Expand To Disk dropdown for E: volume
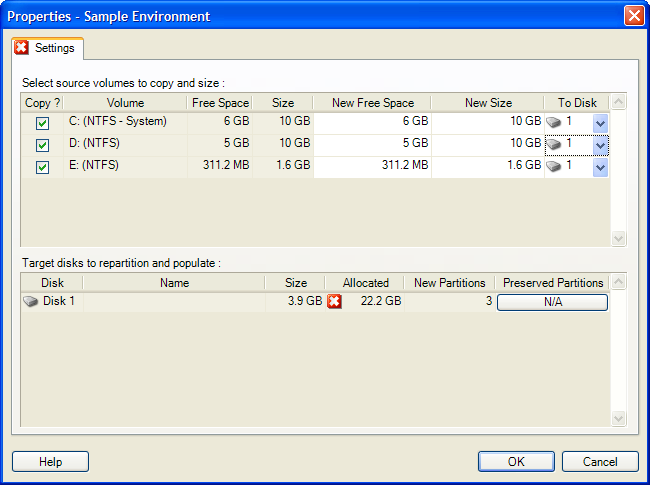This screenshot has height=485, width=650. pos(600,167)
